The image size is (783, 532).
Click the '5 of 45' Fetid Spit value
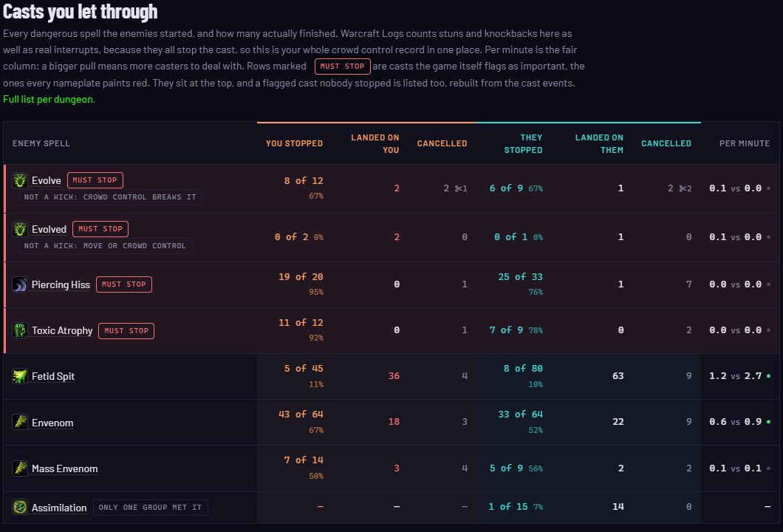[304, 369]
